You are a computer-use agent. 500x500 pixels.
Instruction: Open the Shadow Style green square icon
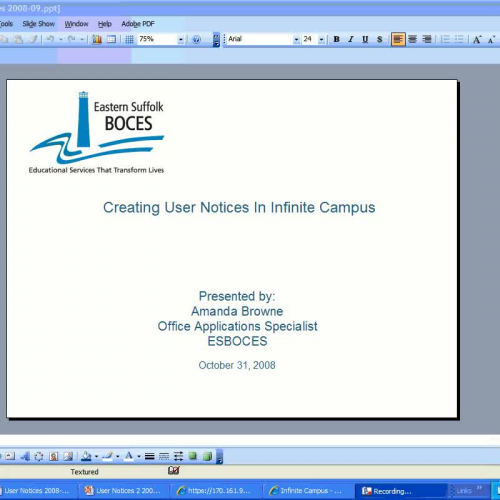point(193,456)
